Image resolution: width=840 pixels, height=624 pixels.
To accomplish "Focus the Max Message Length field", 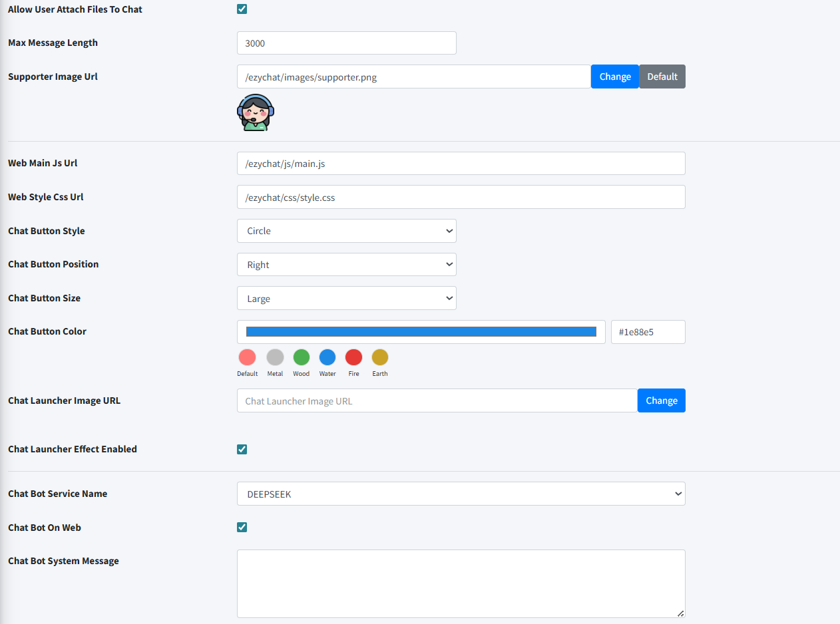I will click(347, 43).
